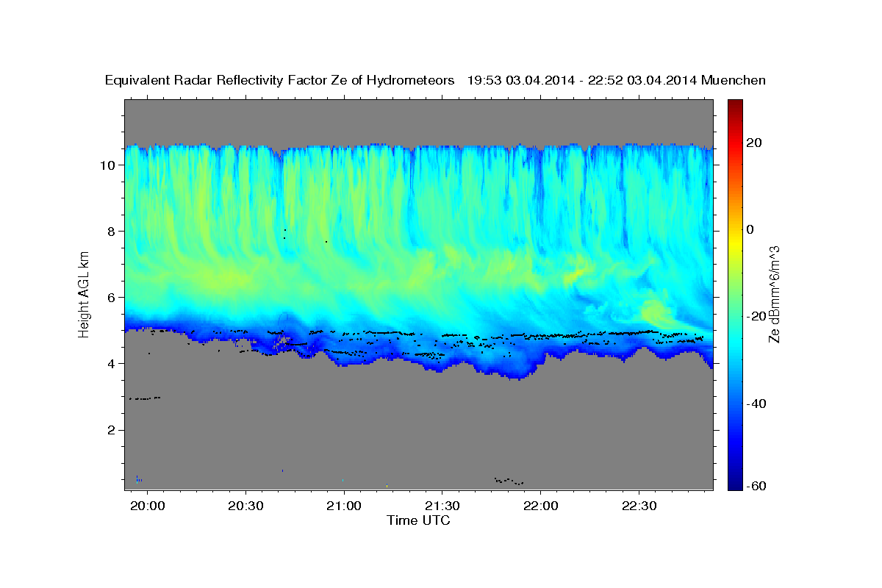Pick the dark red top of the colorbar
Screen dimensions: 882x588
point(734,104)
